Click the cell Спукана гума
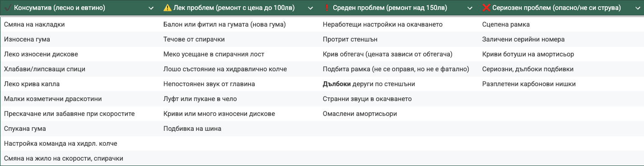644x166 pixels. 80,129
